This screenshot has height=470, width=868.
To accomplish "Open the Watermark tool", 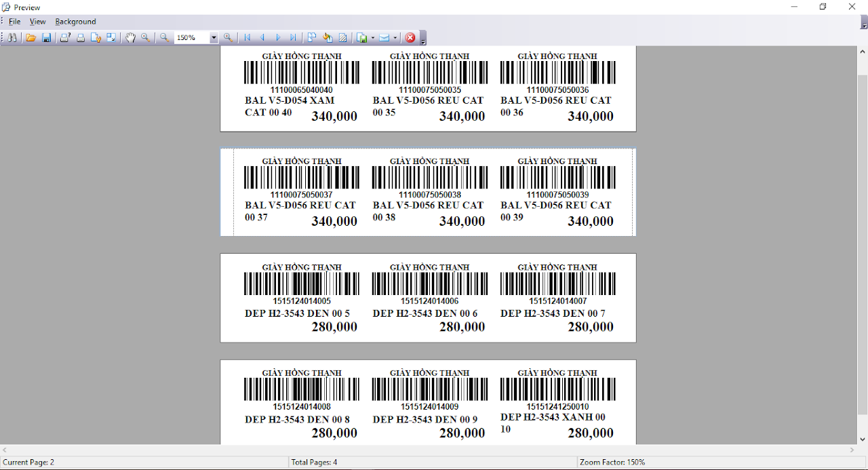I will pyautogui.click(x=342, y=38).
